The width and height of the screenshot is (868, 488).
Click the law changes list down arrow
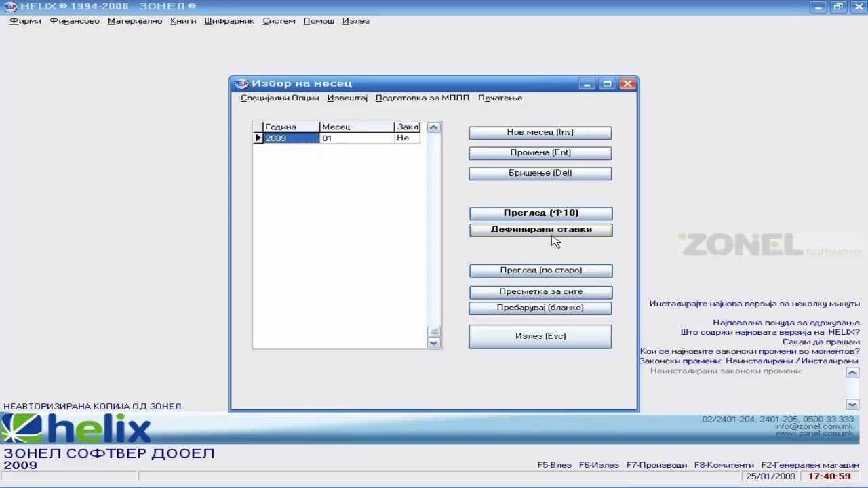[x=852, y=405]
